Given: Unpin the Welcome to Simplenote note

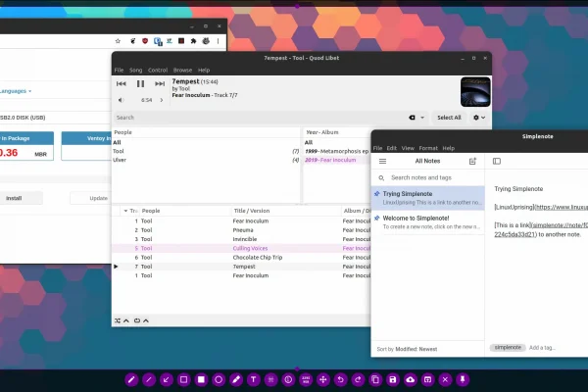Looking at the screenshot, I should 377,218.
